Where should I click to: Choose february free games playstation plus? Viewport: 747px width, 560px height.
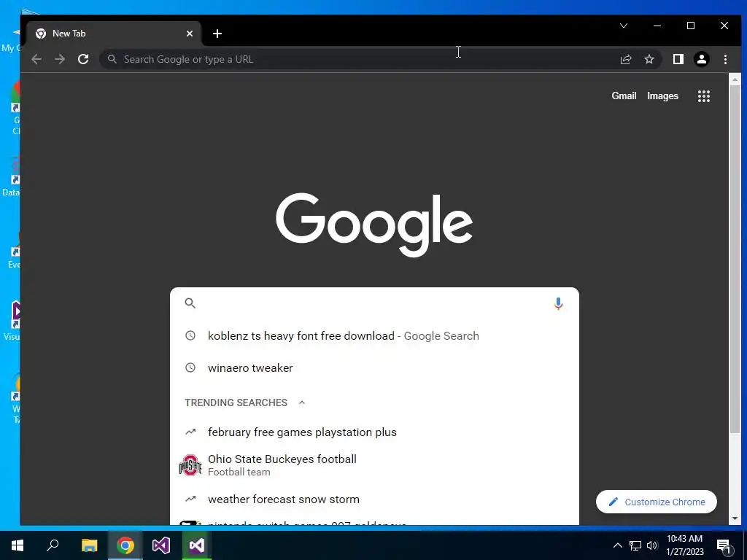pyautogui.click(x=374, y=432)
